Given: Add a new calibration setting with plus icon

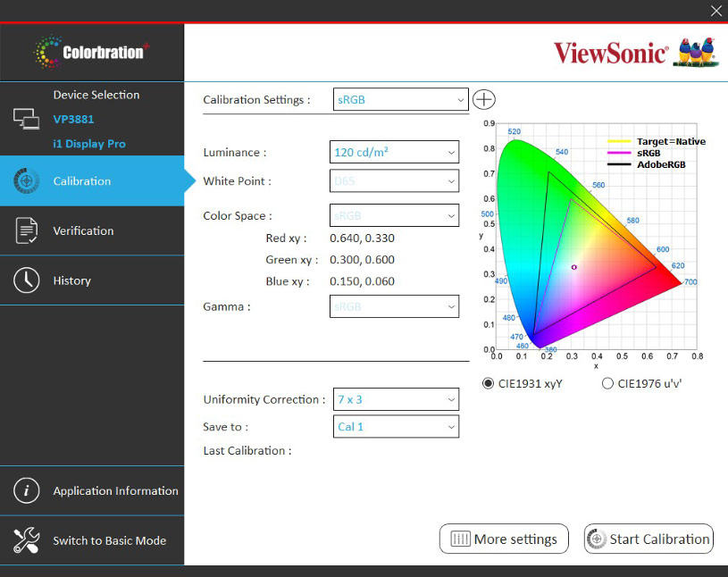Looking at the screenshot, I should pos(484,99).
